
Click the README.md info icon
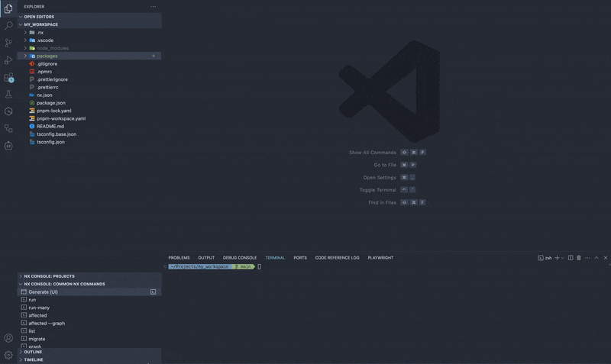(32, 126)
